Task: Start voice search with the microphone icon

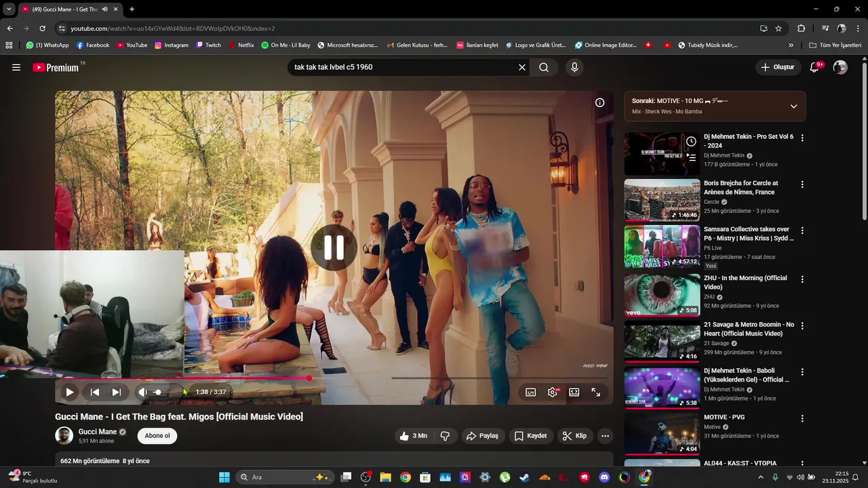Action: tap(574, 67)
